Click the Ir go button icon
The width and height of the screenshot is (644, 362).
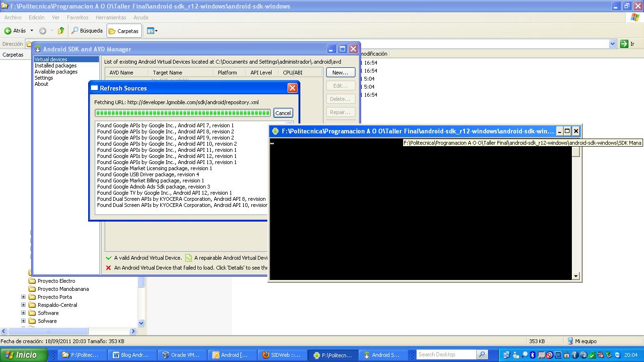[624, 44]
